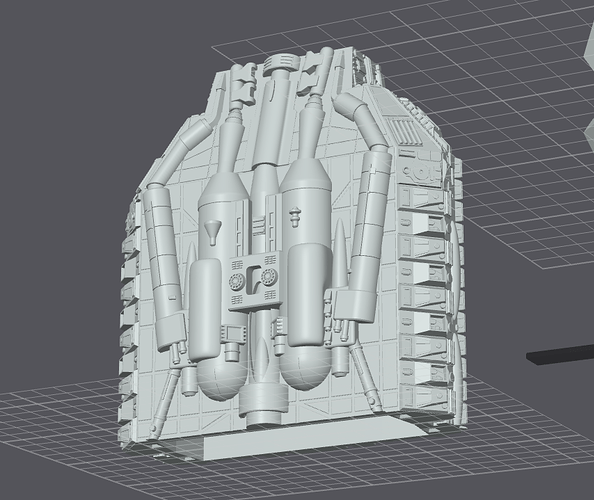594x500 pixels.
Task: Select the C-shaped cutout in the center plate
Action: click(253, 278)
